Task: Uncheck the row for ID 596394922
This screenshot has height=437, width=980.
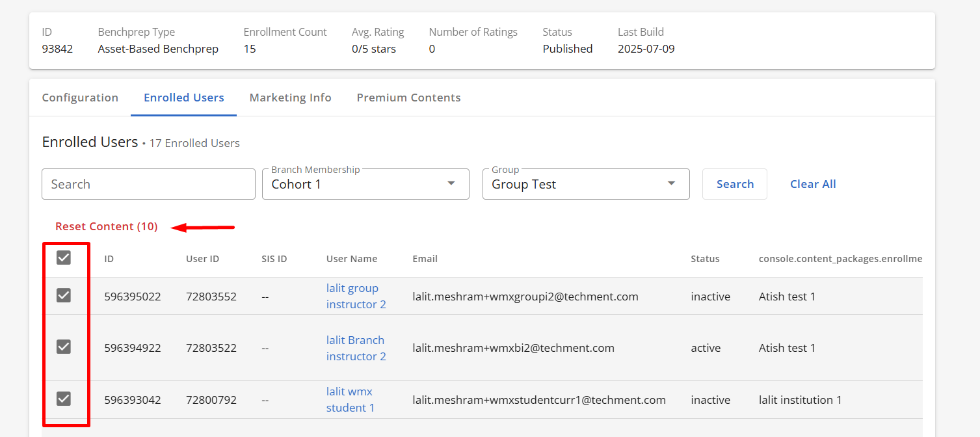Action: pos(63,347)
